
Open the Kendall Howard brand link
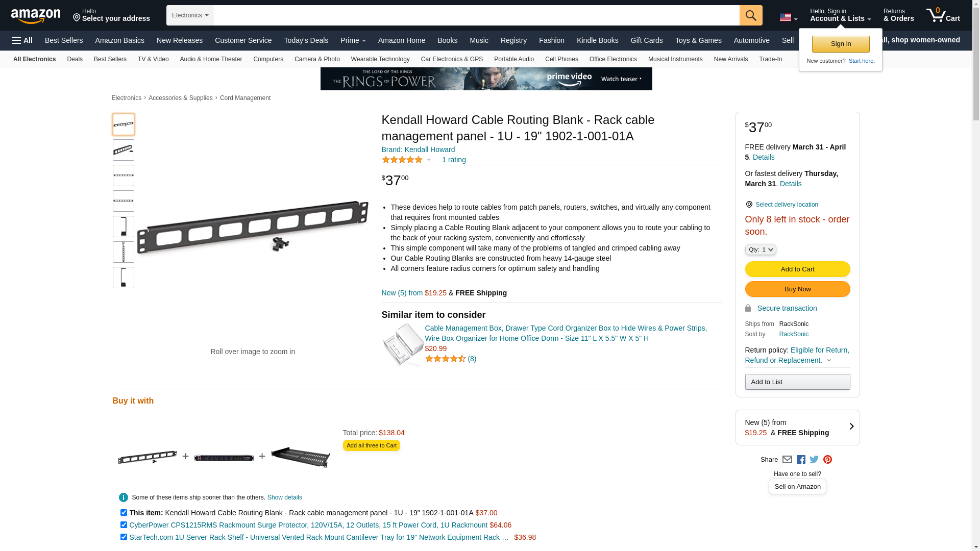point(418,149)
